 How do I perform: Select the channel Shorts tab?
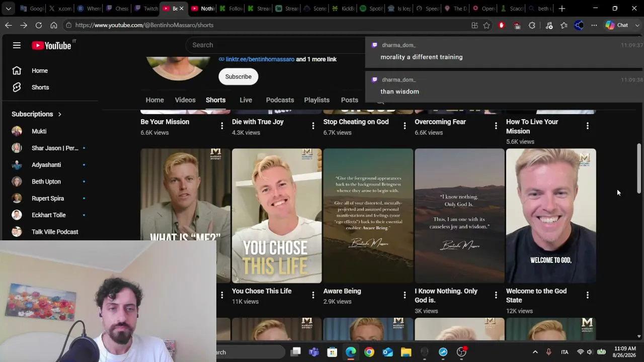pos(215,100)
